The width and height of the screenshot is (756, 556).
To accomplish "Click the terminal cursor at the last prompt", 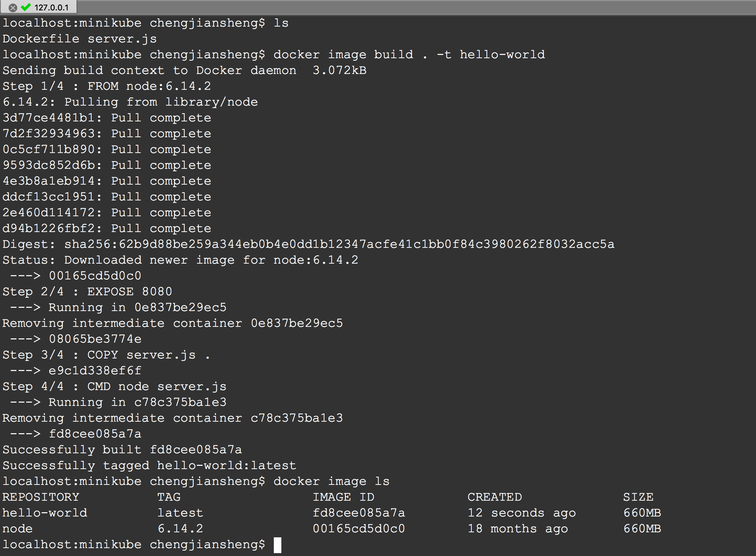I will pos(277,545).
